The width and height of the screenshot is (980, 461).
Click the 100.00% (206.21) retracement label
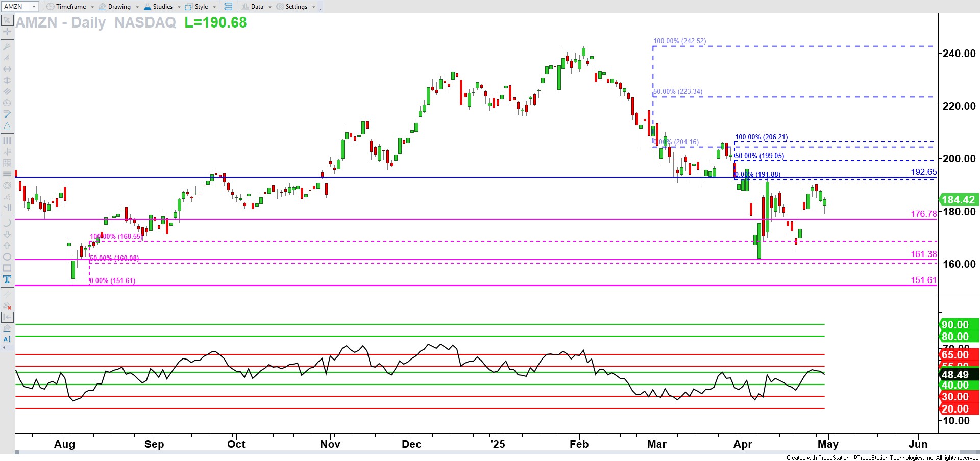pos(761,137)
